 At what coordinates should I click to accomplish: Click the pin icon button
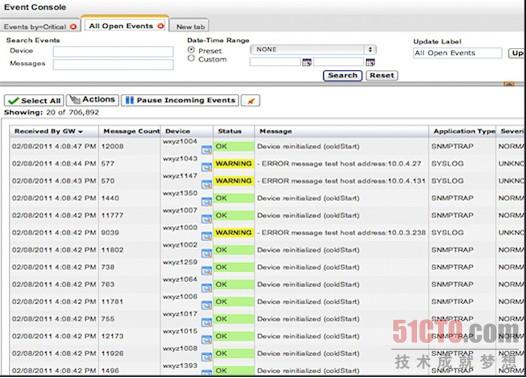click(250, 100)
